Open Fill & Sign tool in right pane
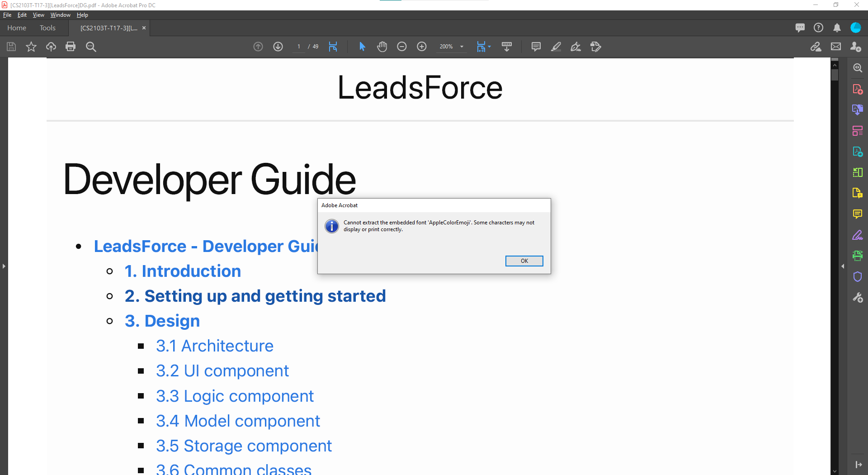This screenshot has height=475, width=868. [858, 235]
